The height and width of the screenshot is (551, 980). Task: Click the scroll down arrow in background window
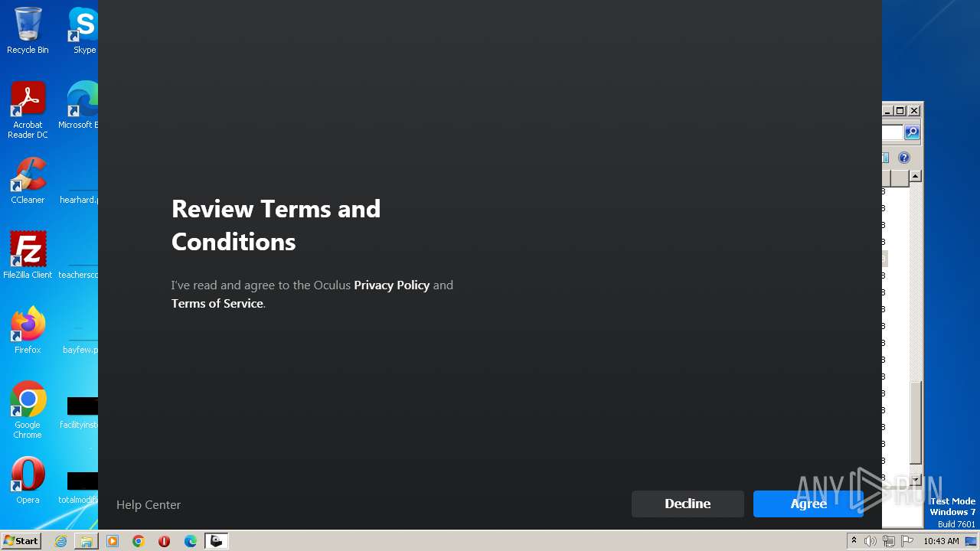[x=915, y=480]
